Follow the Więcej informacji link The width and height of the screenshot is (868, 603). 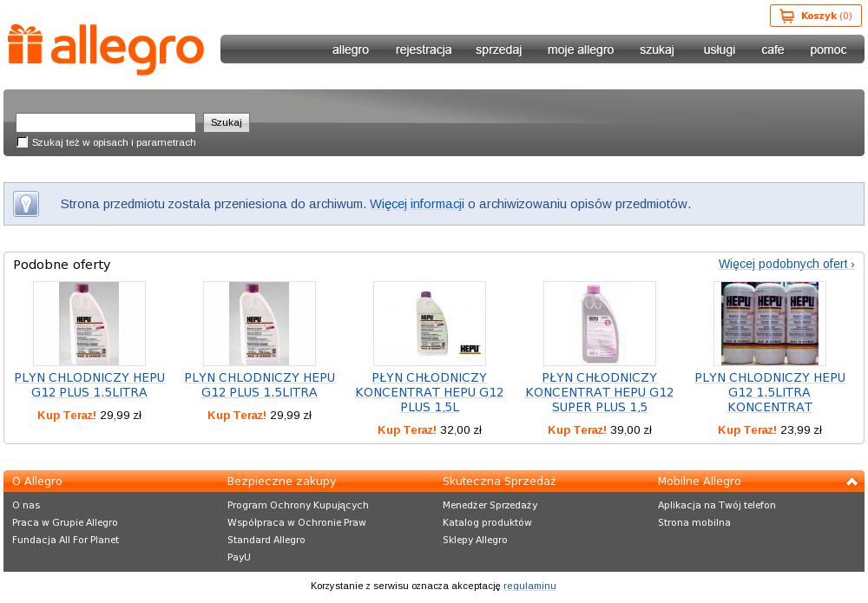[417, 204]
